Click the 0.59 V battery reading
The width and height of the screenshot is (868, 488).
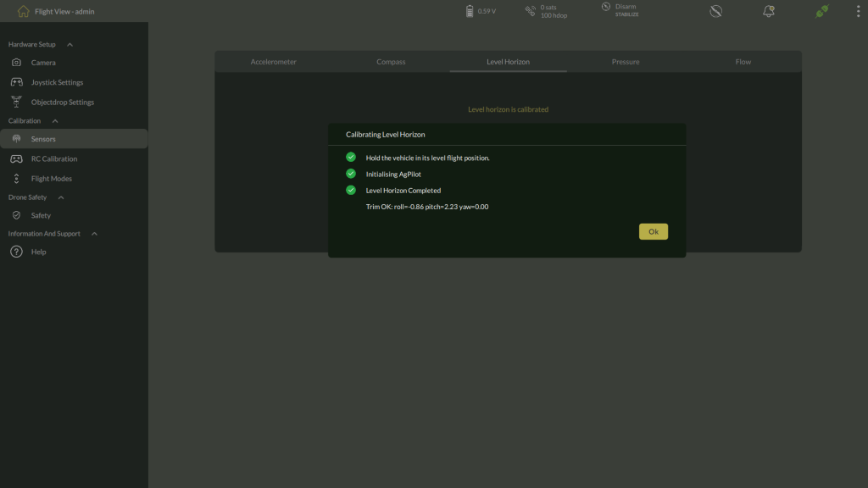point(487,11)
